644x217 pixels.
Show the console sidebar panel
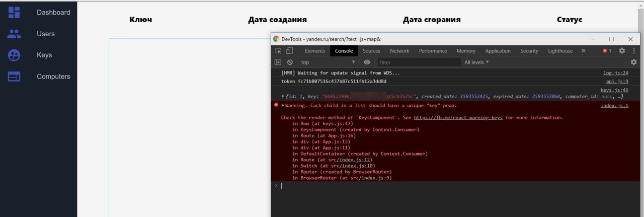pyautogui.click(x=278, y=62)
